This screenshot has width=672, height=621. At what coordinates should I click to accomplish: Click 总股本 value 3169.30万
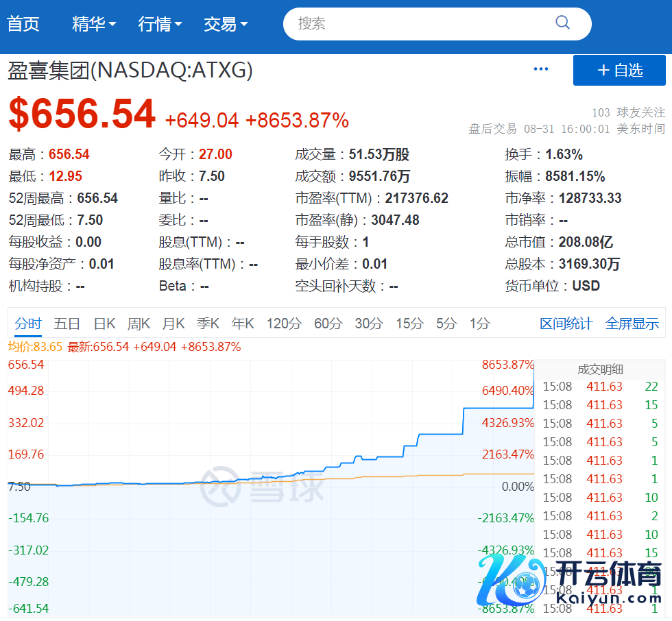(589, 264)
